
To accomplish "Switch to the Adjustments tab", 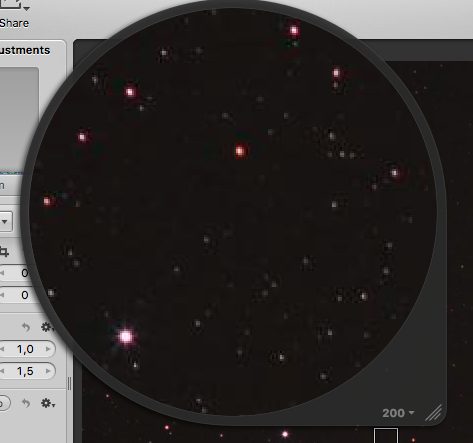I will (x=25, y=50).
